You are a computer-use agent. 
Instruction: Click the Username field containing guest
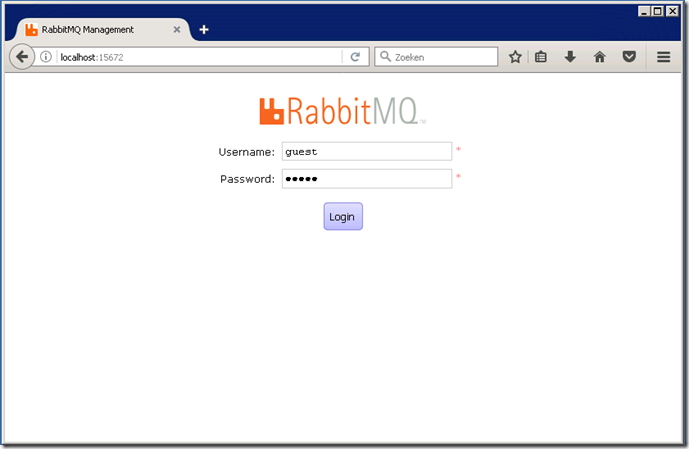tap(366, 152)
